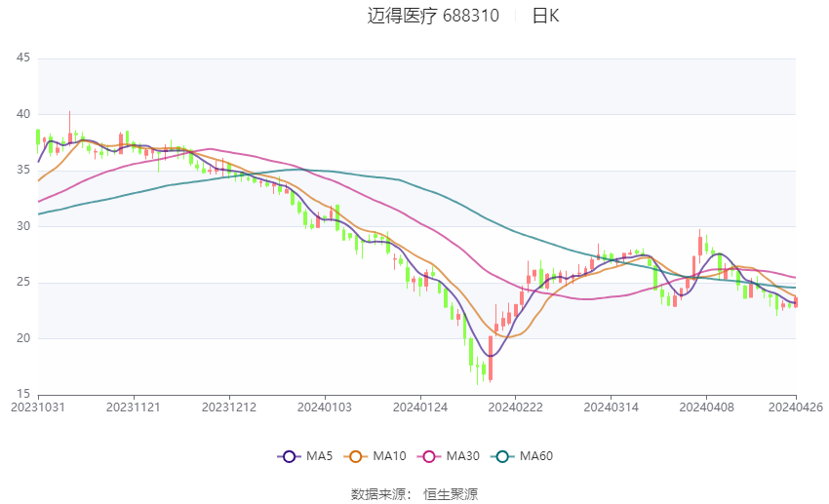829x504 pixels.
Task: Toggle the MA60 teal legend circle icon
Action: pyautogui.click(x=502, y=456)
